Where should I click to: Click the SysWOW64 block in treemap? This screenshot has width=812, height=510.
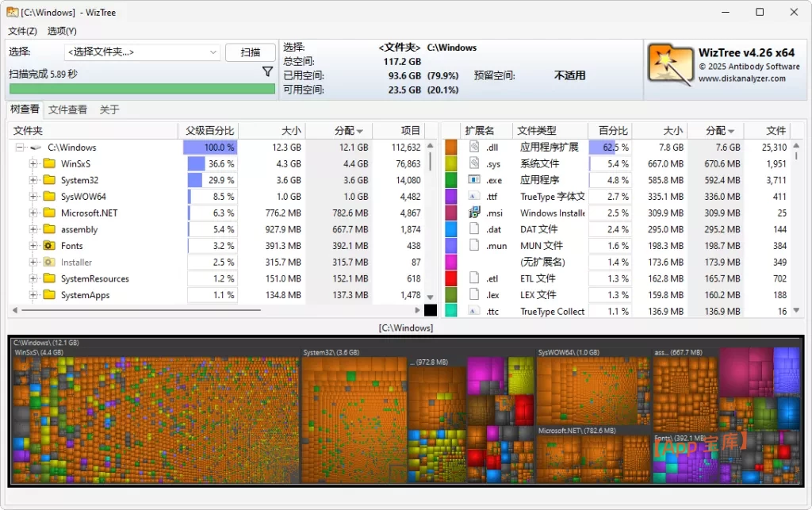[x=591, y=389]
